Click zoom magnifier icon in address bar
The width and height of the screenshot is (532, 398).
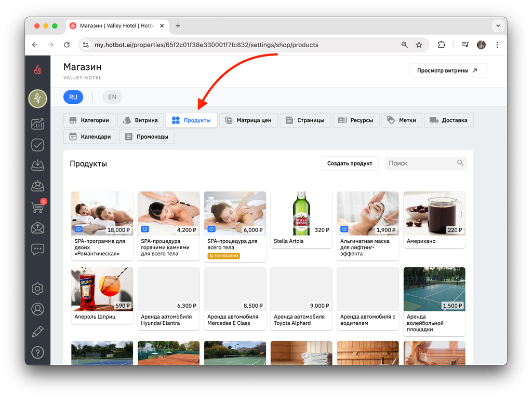(x=404, y=45)
